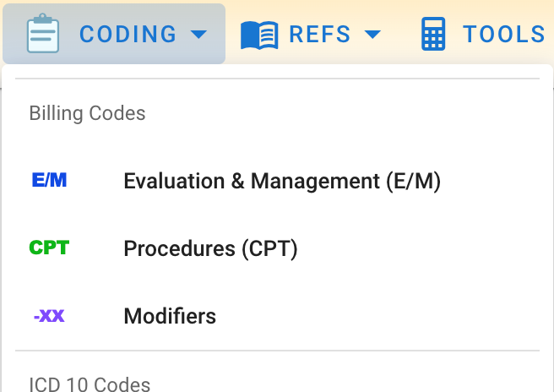Image resolution: width=554 pixels, height=392 pixels.
Task: Click the calculator icon beside TOOLS
Action: [433, 34]
